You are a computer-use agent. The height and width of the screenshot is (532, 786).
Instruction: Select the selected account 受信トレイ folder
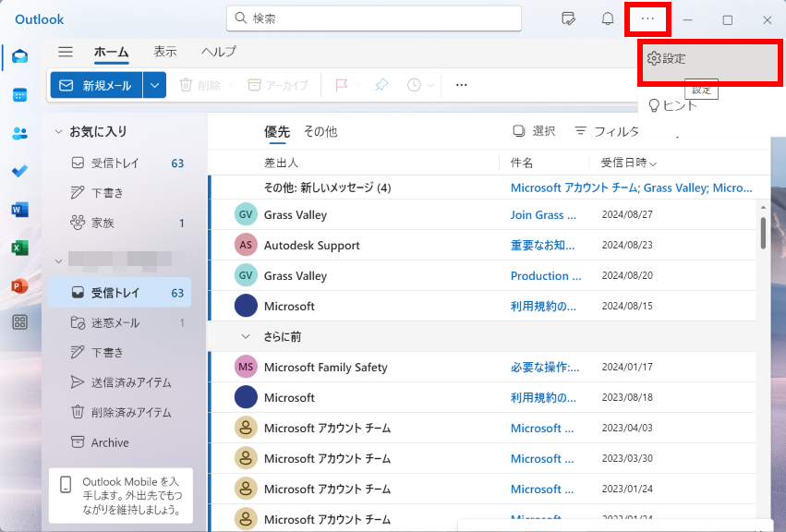tap(120, 293)
